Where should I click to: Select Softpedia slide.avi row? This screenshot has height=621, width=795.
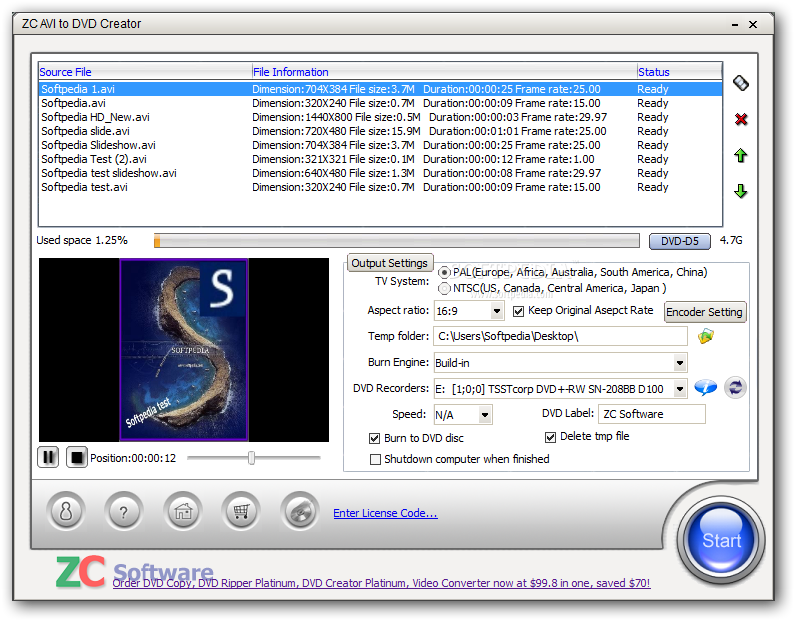(380, 131)
